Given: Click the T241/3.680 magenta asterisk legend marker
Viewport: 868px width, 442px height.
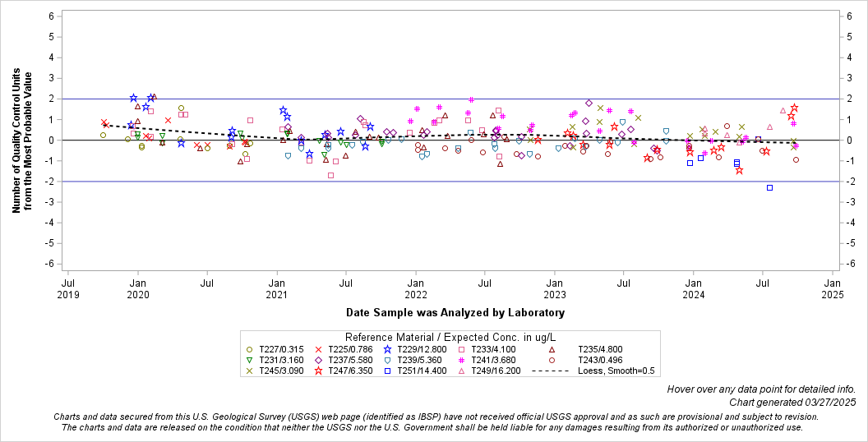Looking at the screenshot, I should point(461,360).
